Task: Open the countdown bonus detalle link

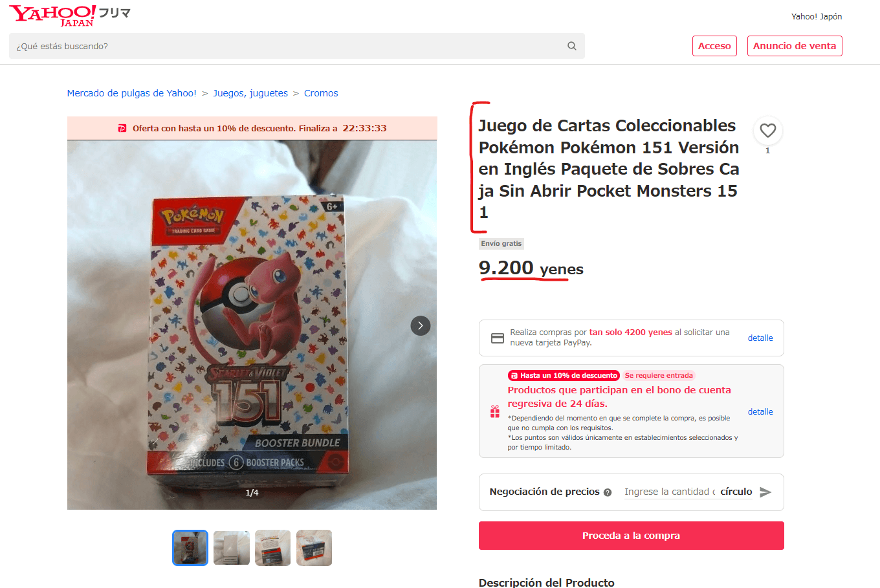Action: 760,411
